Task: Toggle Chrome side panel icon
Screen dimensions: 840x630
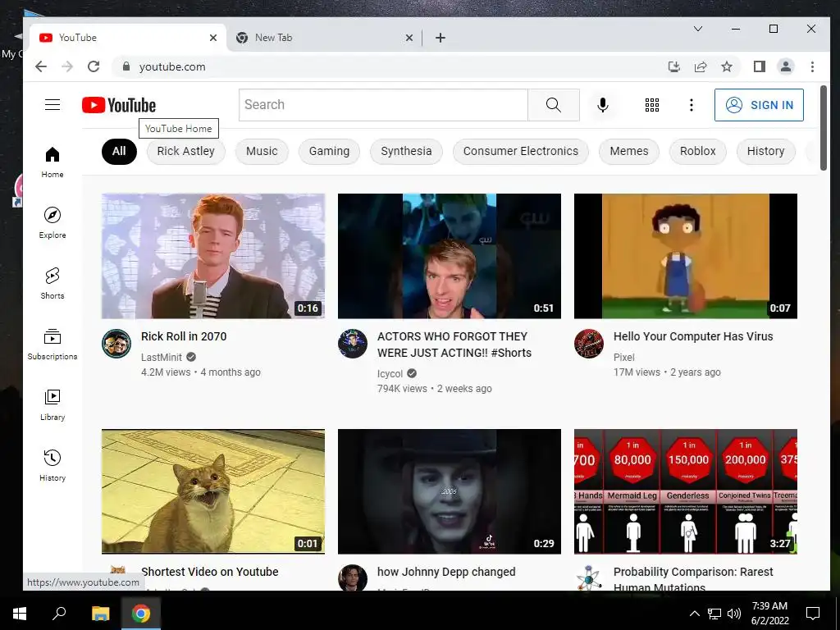Action: 759,66
